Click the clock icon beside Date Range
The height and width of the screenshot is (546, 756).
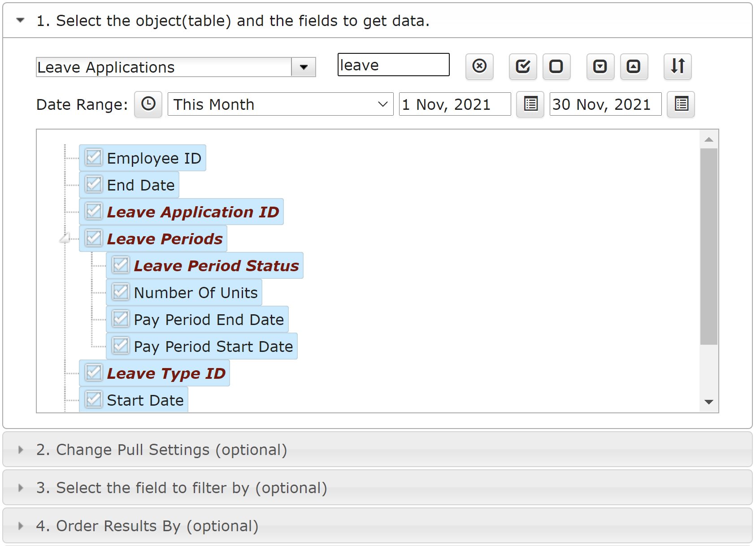148,104
